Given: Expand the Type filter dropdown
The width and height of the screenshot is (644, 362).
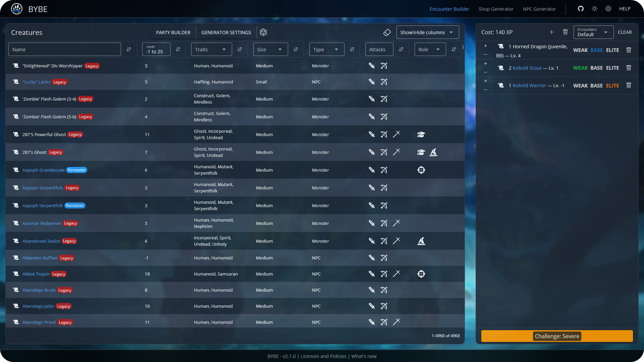Looking at the screenshot, I should (x=326, y=49).
